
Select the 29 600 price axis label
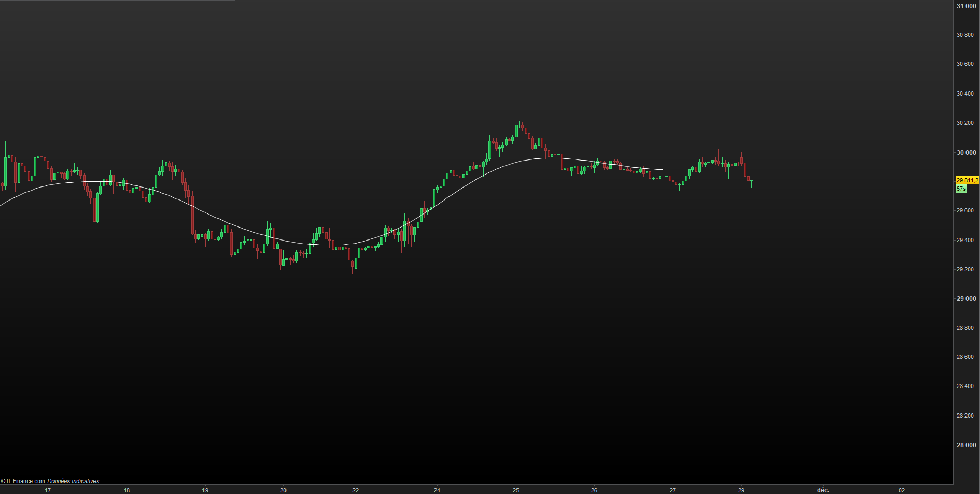click(x=965, y=211)
